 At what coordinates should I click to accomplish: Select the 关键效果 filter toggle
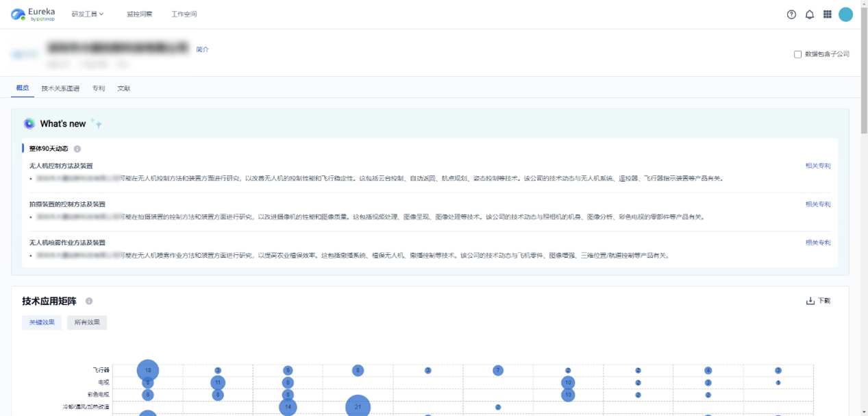click(x=42, y=322)
